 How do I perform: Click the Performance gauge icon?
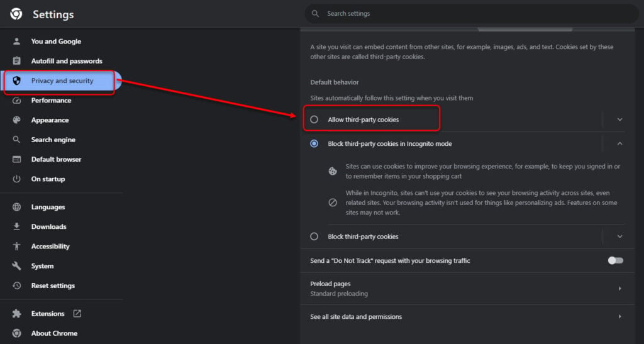17,101
